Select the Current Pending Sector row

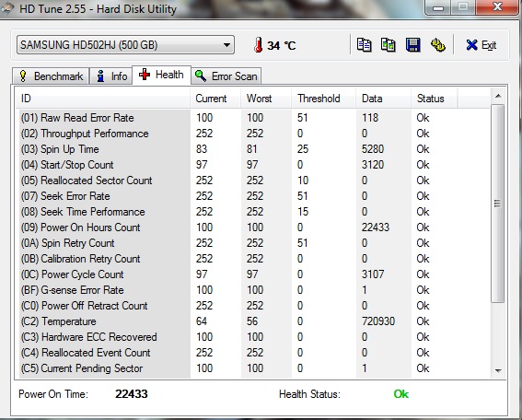253,368
